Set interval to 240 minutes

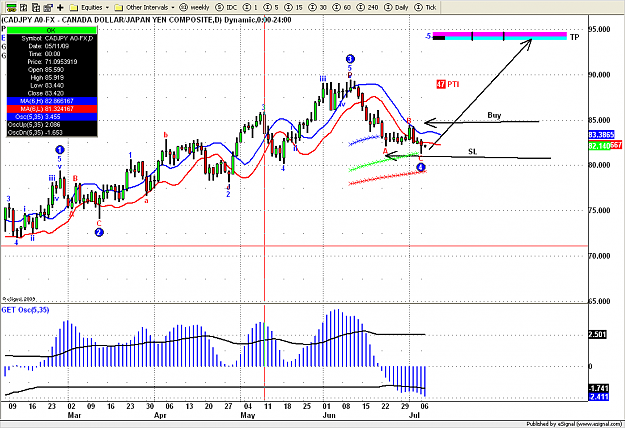pyautogui.click(x=368, y=7)
